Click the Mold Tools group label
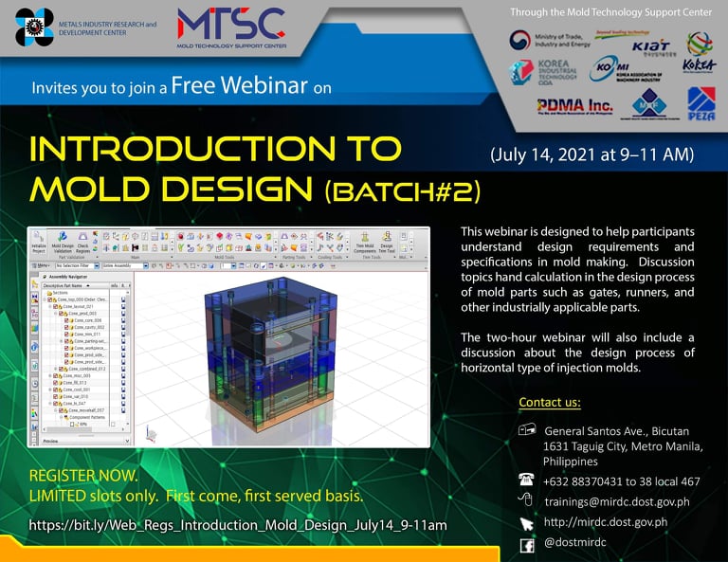The height and width of the screenshot is (562, 728). (x=225, y=257)
